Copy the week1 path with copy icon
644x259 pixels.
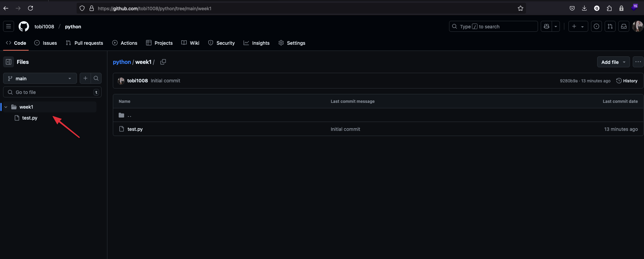163,62
